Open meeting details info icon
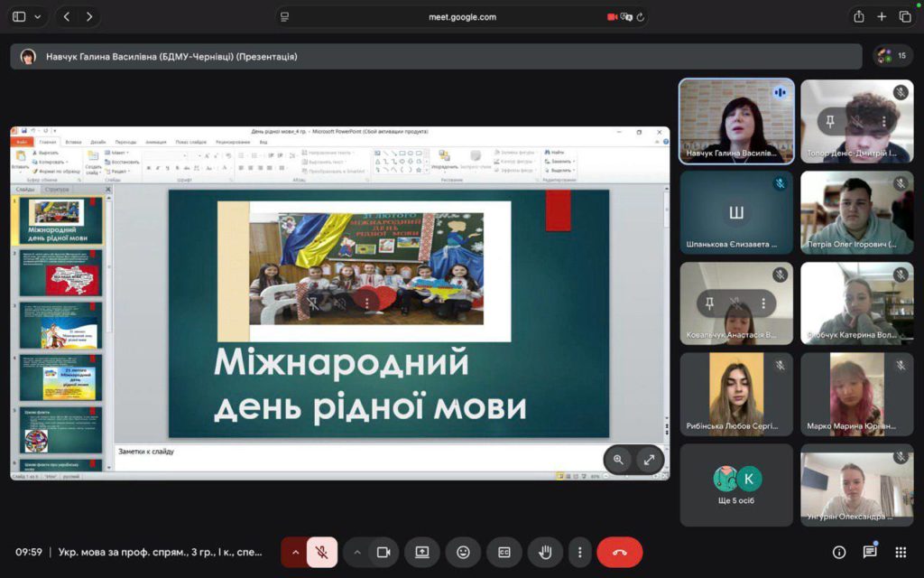 839,552
